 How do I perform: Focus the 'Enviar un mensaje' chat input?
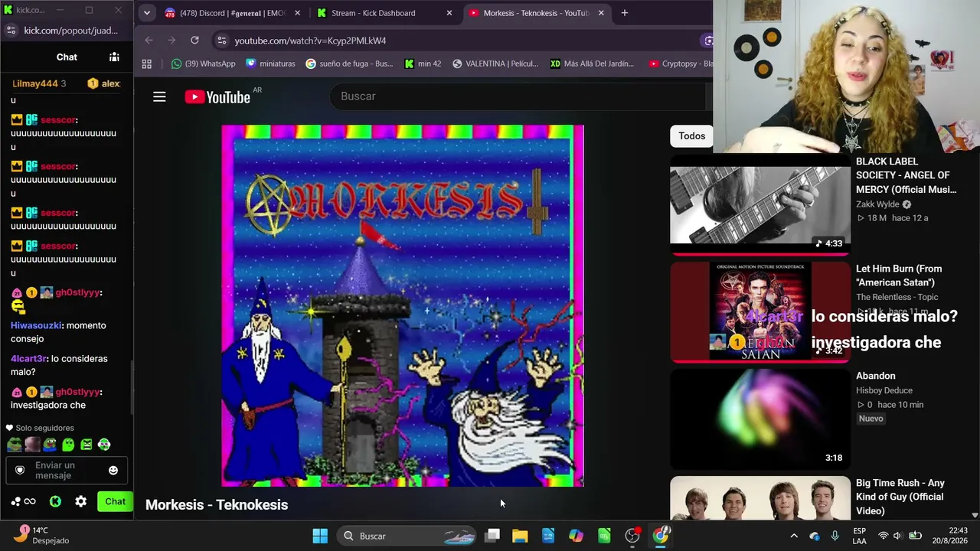click(x=67, y=470)
